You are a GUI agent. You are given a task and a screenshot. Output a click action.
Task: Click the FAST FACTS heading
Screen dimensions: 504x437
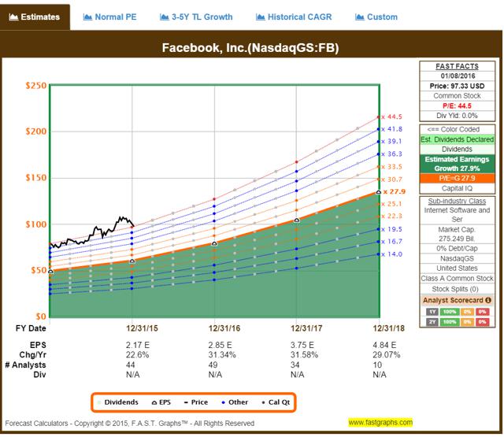[x=457, y=66]
